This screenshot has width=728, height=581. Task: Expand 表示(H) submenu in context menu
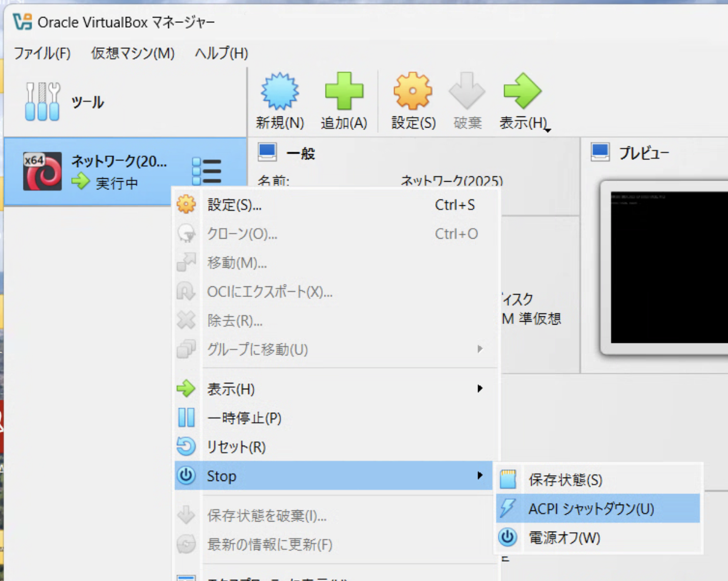[337, 389]
